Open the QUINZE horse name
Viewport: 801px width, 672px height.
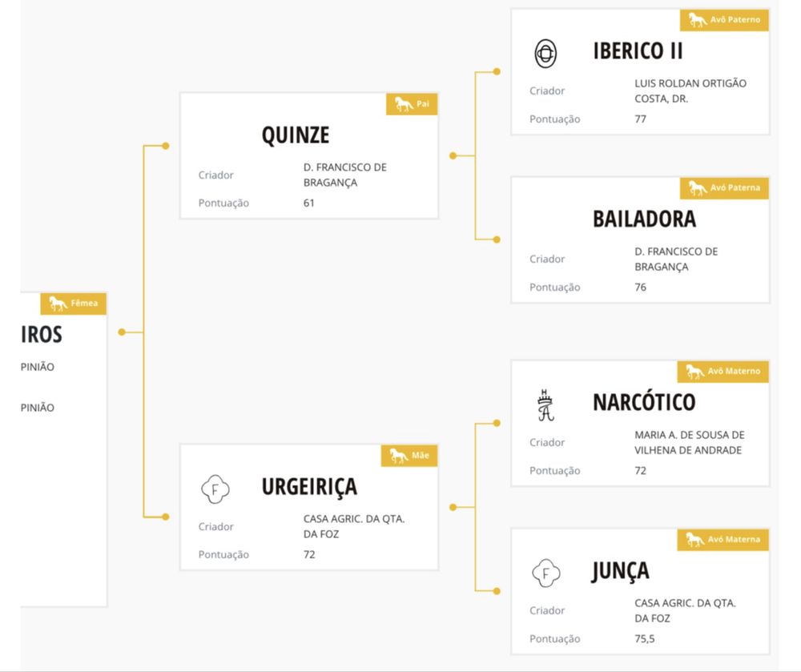click(296, 135)
